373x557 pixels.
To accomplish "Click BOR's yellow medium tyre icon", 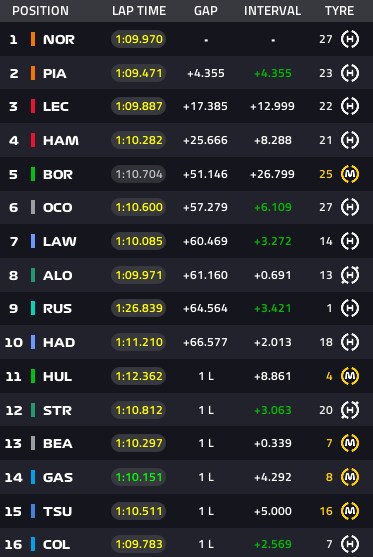I will (350, 174).
